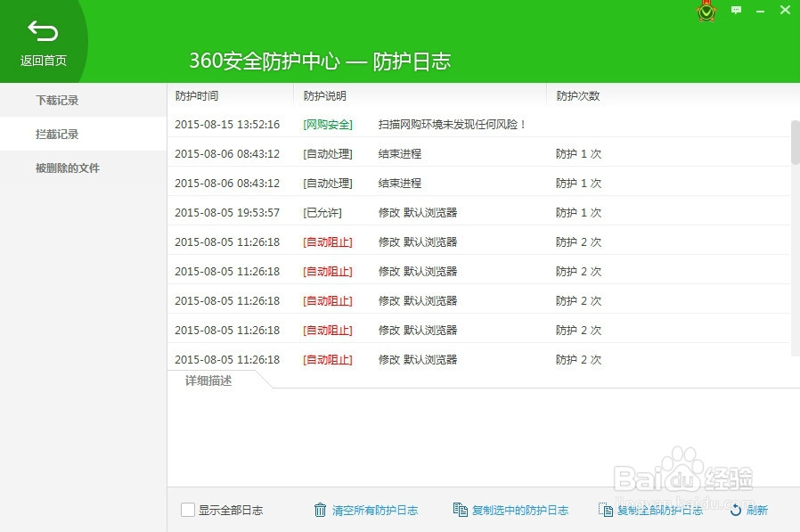The image size is (800, 532).
Task: Enable the 显示全部日志 checkbox
Action: 188,510
